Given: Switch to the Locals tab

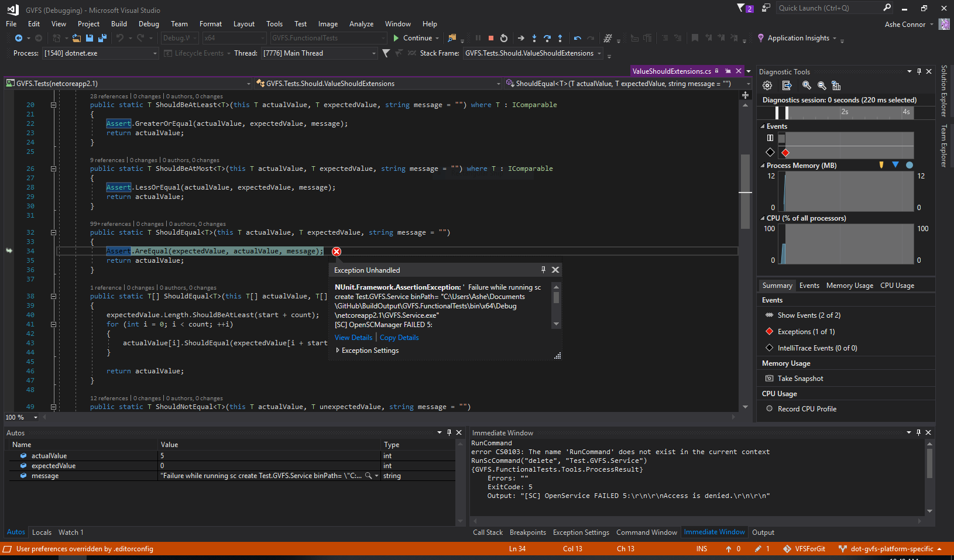Looking at the screenshot, I should pyautogui.click(x=42, y=532).
